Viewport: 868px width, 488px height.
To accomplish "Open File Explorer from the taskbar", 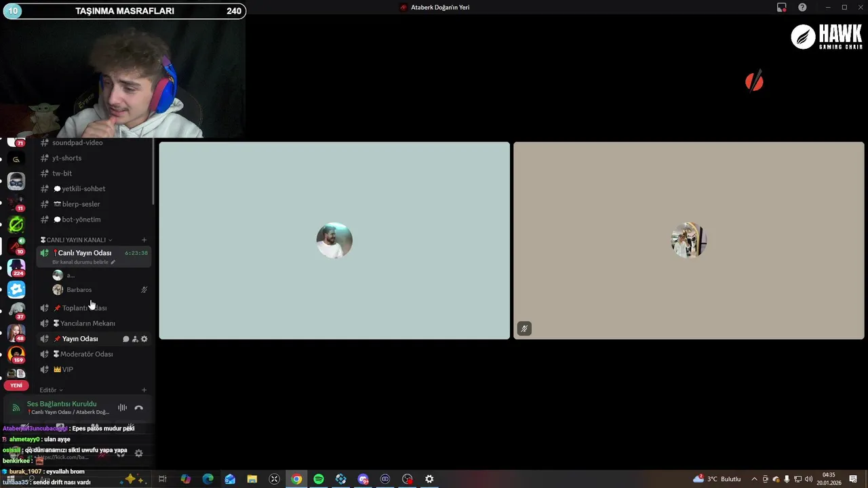I will tap(252, 479).
